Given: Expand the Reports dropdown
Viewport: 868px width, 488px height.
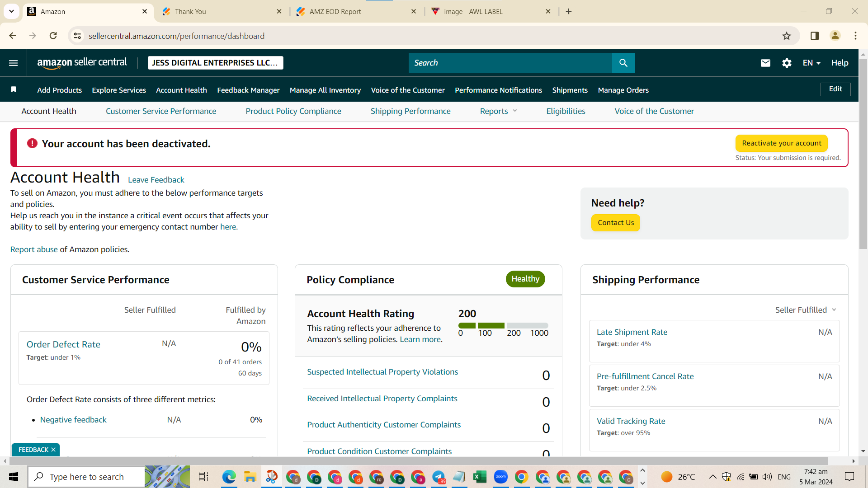Looking at the screenshot, I should tap(498, 111).
